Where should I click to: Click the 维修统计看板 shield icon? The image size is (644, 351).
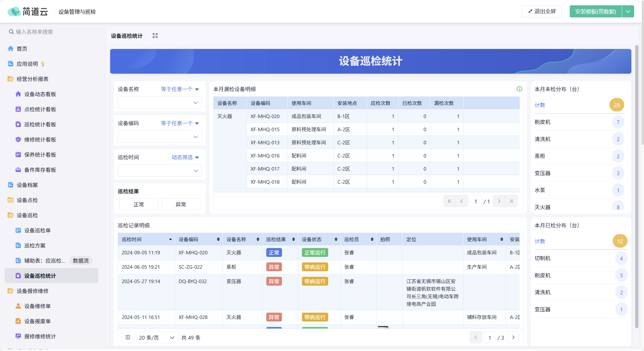click(18, 139)
